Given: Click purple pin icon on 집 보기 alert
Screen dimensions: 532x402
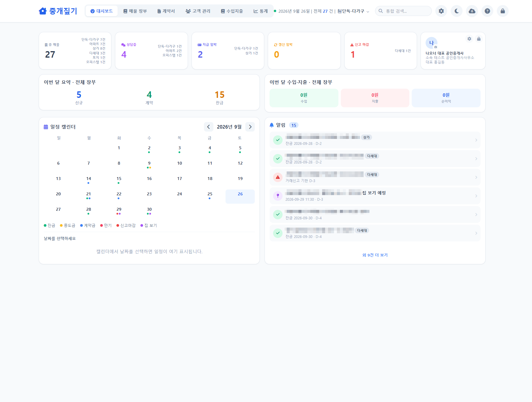Looking at the screenshot, I should (278, 196).
